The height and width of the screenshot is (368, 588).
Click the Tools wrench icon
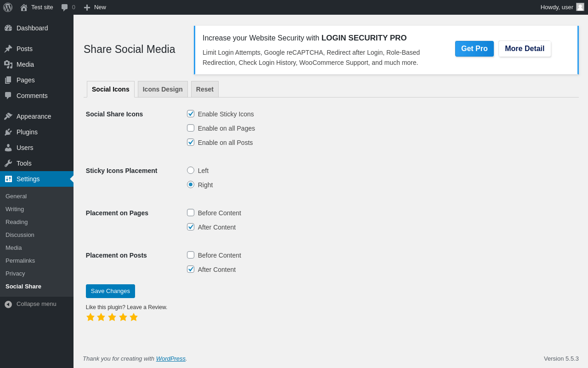pos(8,163)
